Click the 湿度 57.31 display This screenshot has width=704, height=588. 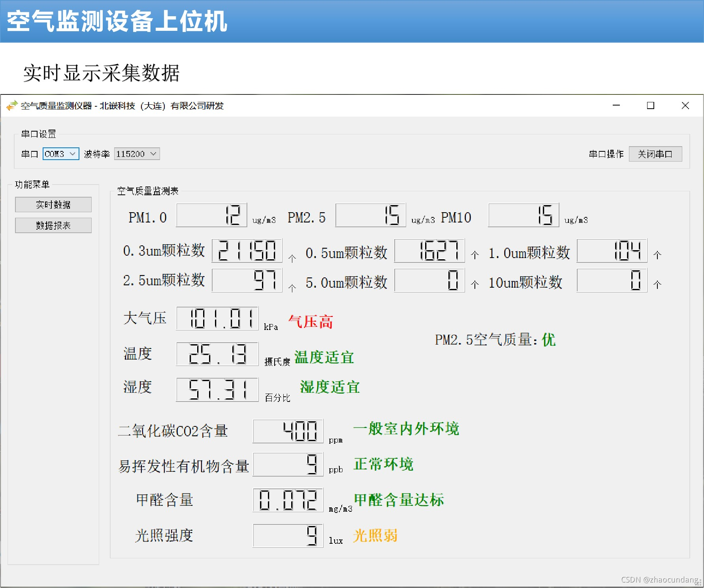point(217,390)
